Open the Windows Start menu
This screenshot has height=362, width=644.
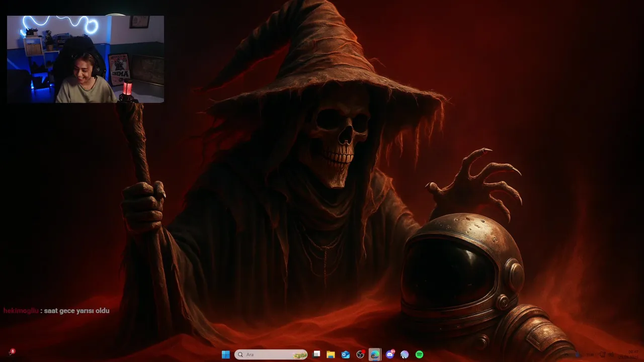(226, 354)
